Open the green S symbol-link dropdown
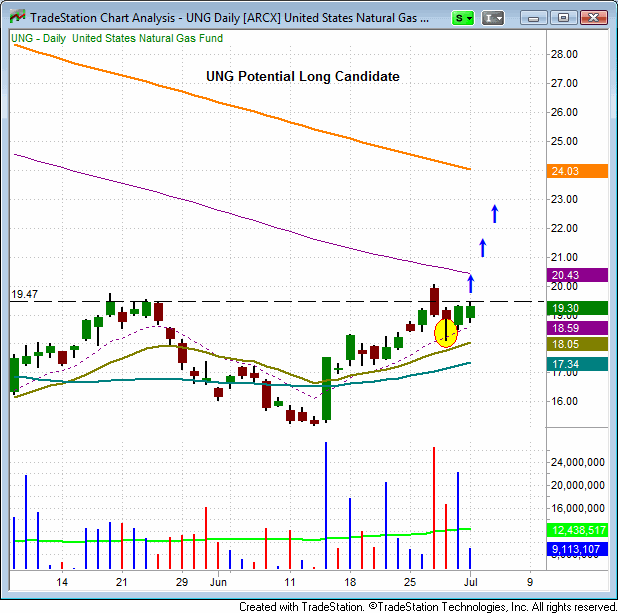 [463, 18]
